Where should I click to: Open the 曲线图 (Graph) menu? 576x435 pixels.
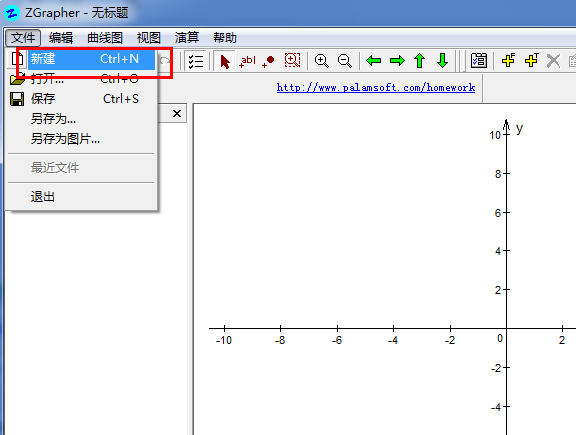pyautogui.click(x=105, y=37)
